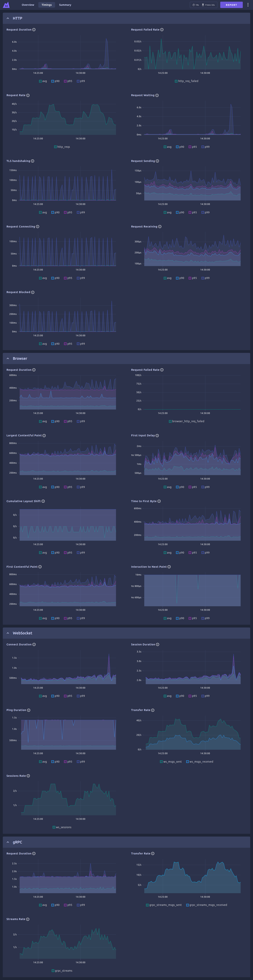The width and height of the screenshot is (253, 980).
Task: Open the Summary tab
Action: click(65, 5)
